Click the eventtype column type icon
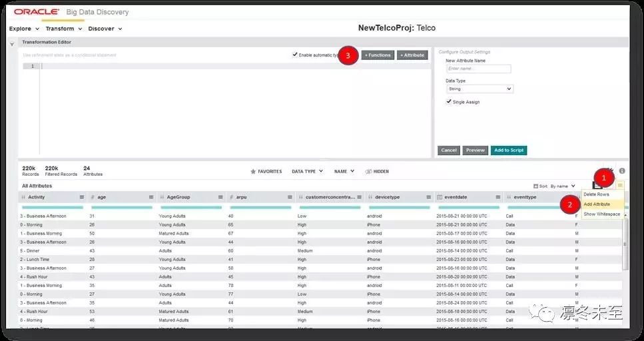 tap(509, 197)
